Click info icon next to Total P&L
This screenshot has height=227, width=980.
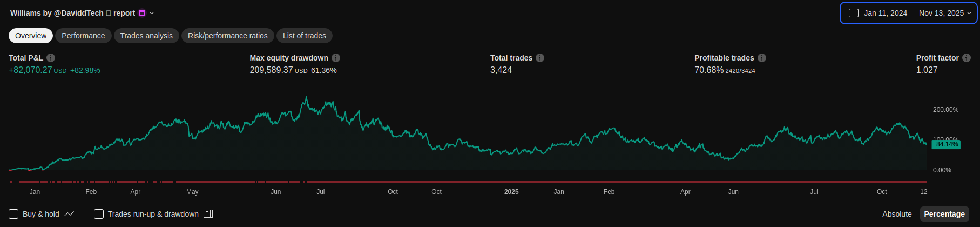point(51,58)
